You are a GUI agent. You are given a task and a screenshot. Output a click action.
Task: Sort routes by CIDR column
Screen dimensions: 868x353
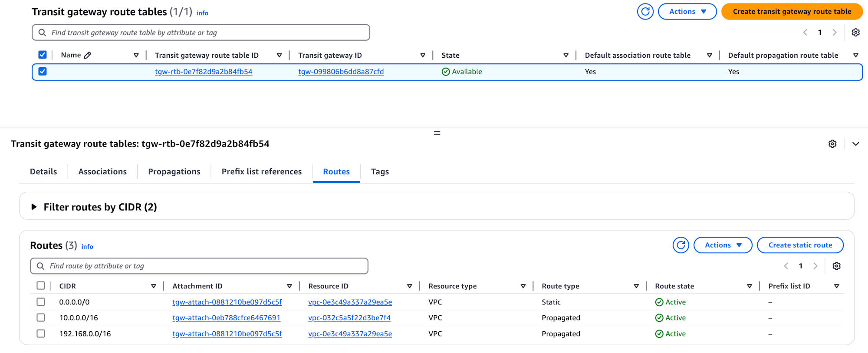(154, 286)
